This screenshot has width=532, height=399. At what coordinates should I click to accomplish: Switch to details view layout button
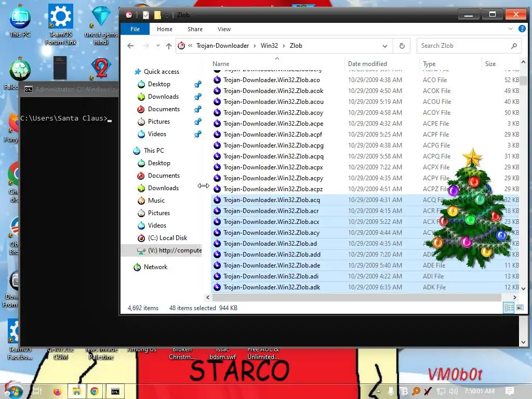coord(509,308)
